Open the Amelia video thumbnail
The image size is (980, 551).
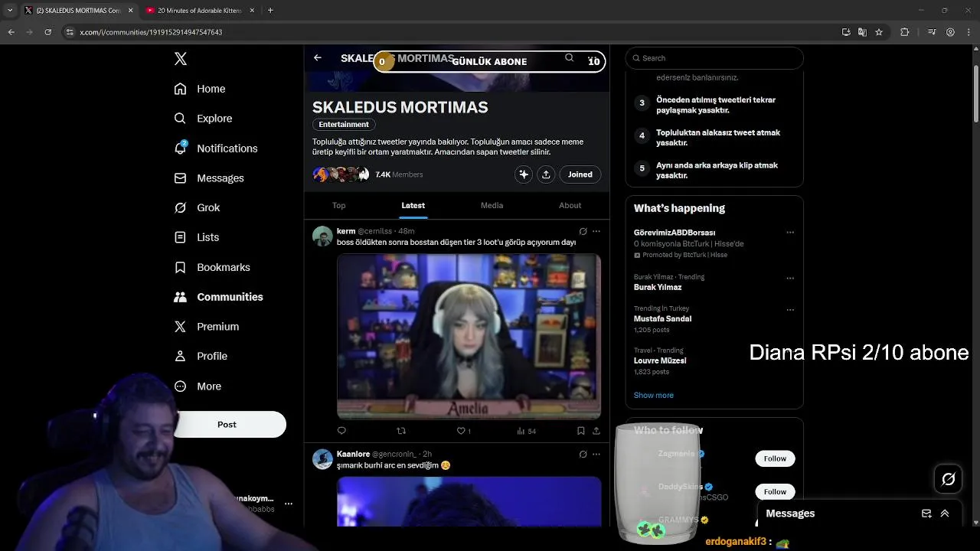469,337
